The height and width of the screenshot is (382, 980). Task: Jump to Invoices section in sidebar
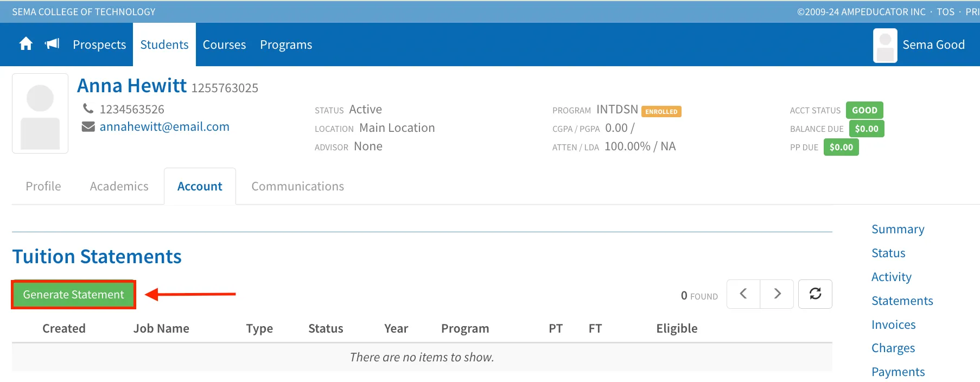[893, 324]
